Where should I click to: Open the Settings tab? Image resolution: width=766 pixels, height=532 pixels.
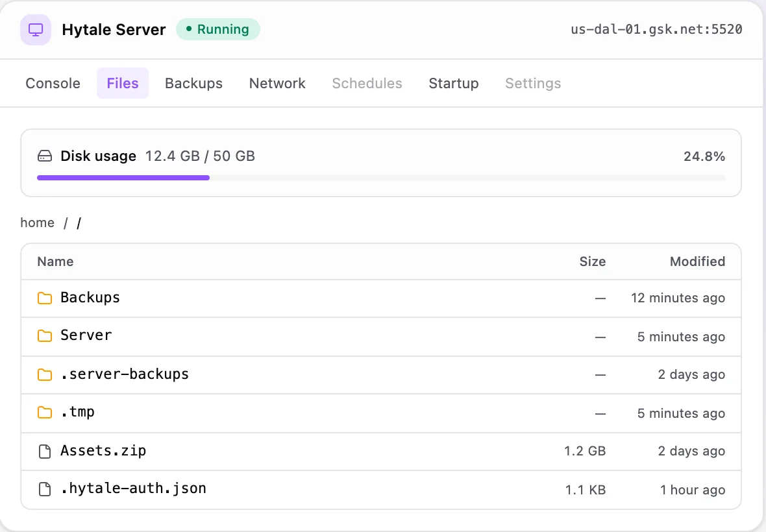(x=533, y=84)
